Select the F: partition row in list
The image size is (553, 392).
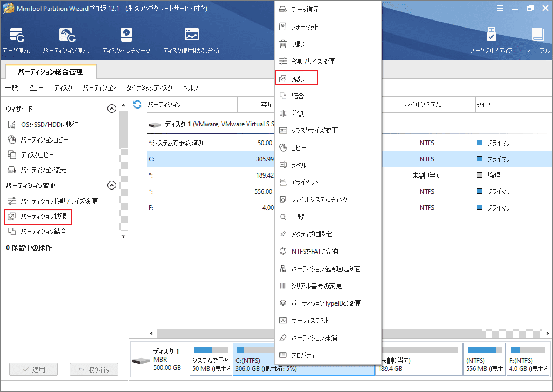pyautogui.click(x=349, y=208)
